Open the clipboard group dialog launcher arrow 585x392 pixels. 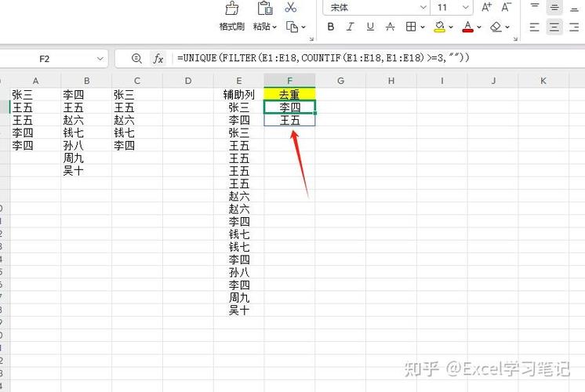pyautogui.click(x=311, y=38)
